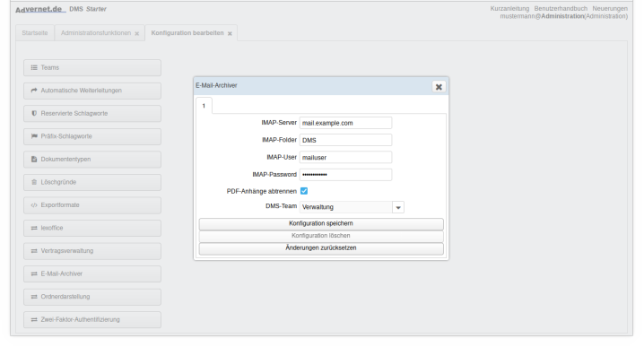Open the Teams configuration button

(92, 68)
